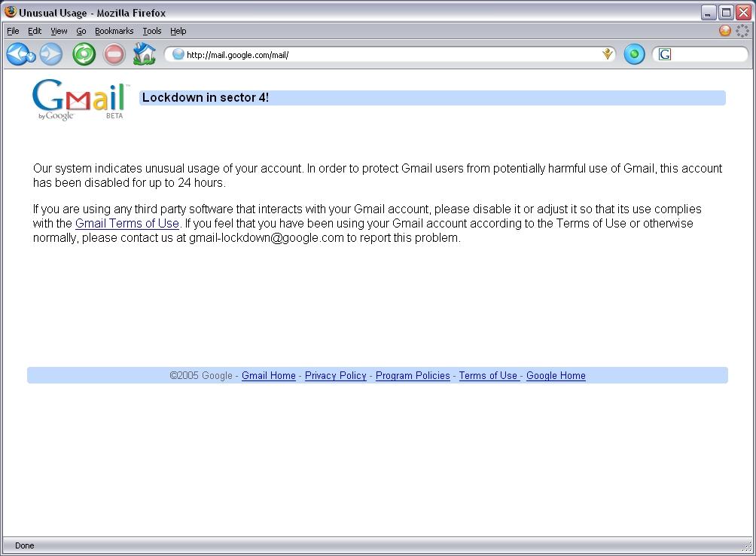Screen dimensions: 756x556
Task: Click the orange icon at menu bar right
Action: pyautogui.click(x=724, y=30)
